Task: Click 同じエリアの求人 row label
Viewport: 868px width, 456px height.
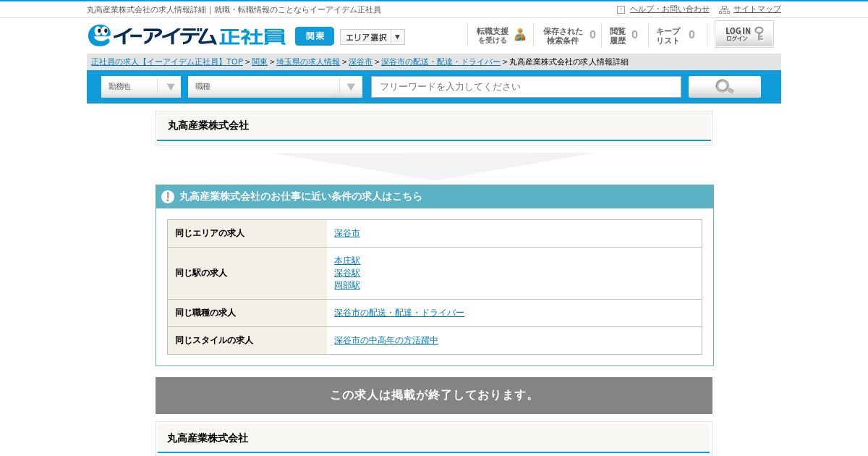Action: (210, 233)
